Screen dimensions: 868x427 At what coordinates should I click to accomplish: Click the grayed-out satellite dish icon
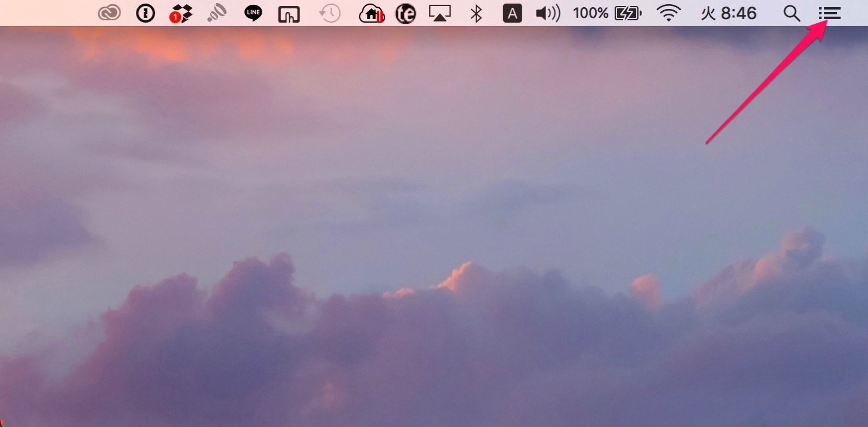tap(217, 13)
